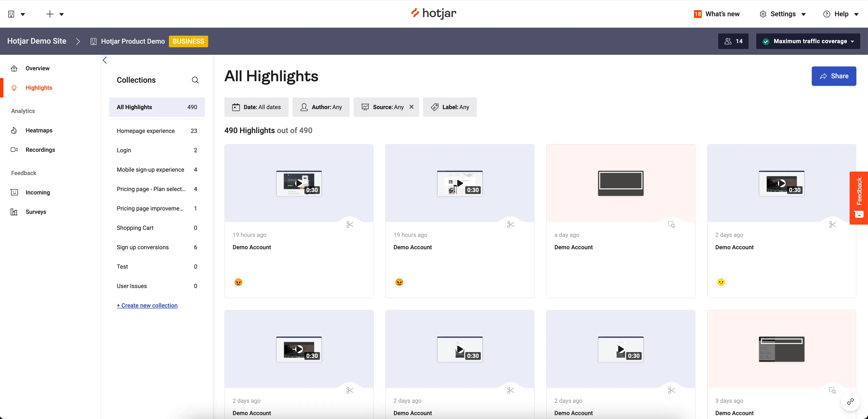Click the Hotjar logo
Screen dimensions: 868x419
tap(434, 14)
